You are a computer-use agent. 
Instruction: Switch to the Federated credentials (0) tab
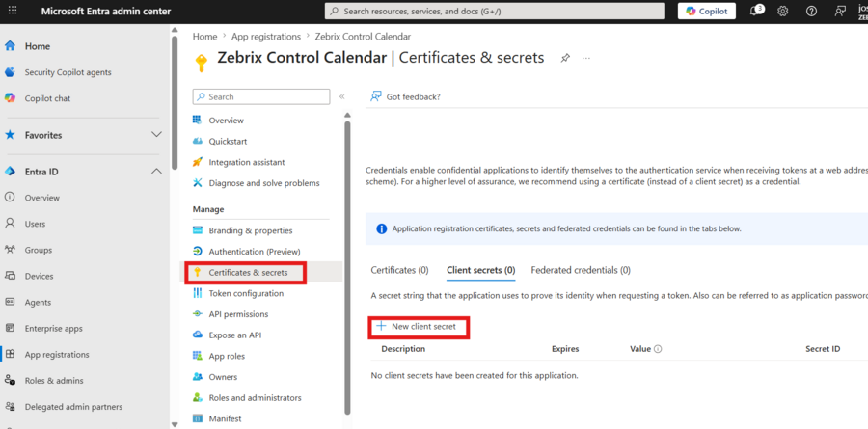pos(581,270)
